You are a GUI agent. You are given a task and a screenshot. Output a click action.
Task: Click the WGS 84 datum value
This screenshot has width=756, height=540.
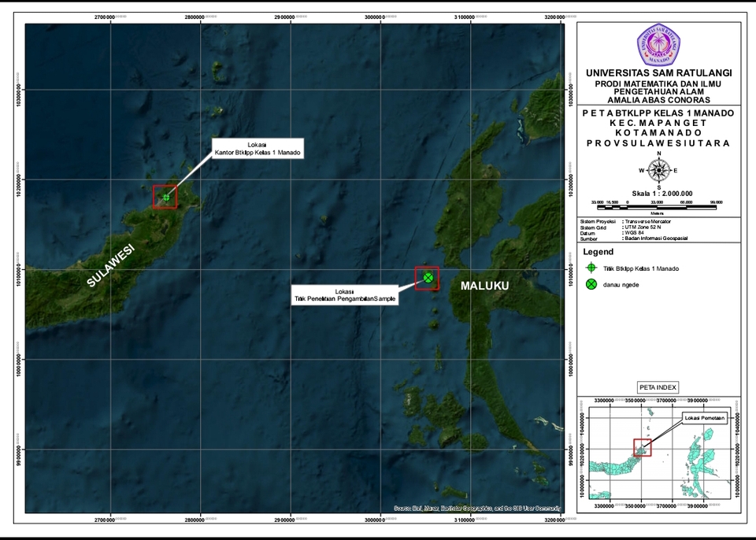click(633, 233)
